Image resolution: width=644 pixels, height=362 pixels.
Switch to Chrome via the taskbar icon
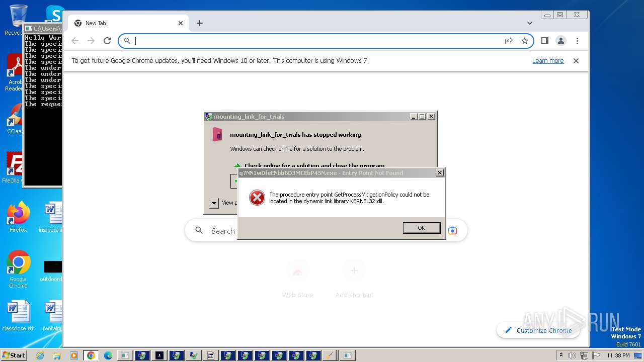point(91,355)
